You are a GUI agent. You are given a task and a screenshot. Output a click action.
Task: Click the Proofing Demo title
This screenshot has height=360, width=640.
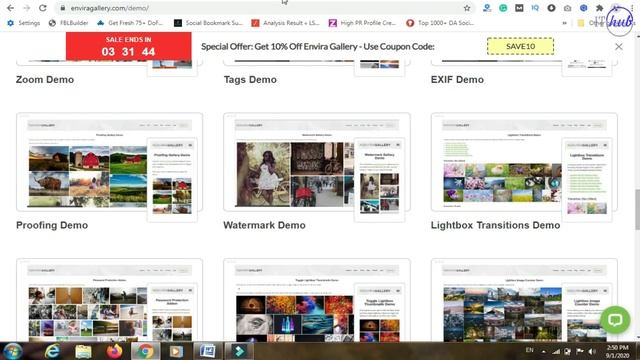tap(52, 225)
